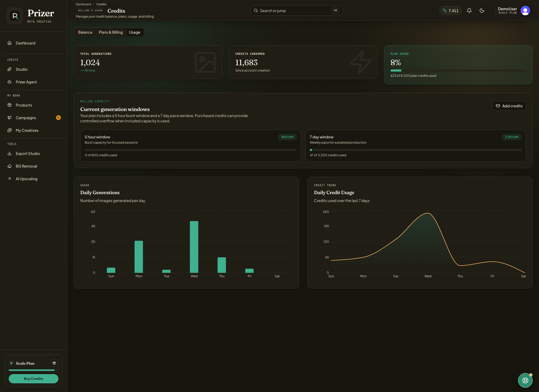Click the 8% plan usage value
Viewport: 539px width, 392px height.
[396, 63]
